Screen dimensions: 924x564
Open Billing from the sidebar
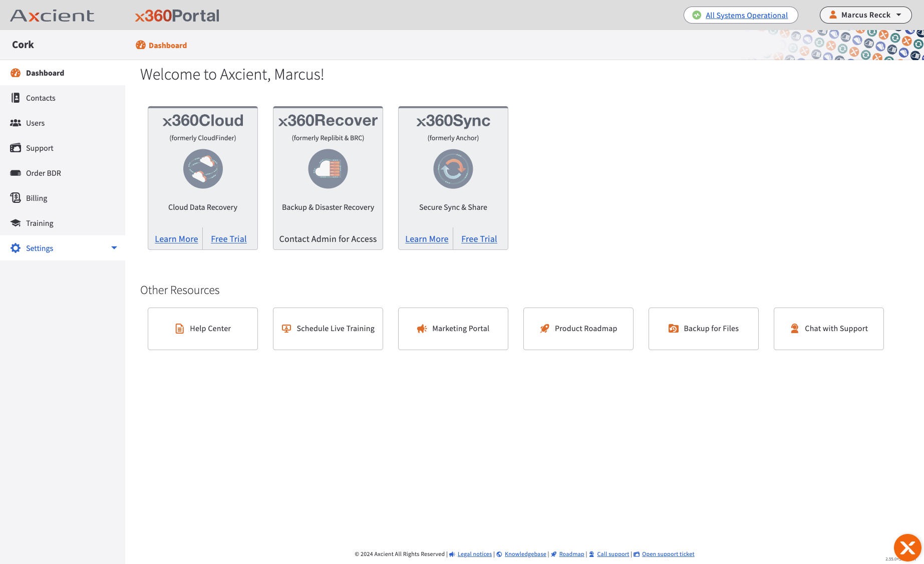[63, 198]
